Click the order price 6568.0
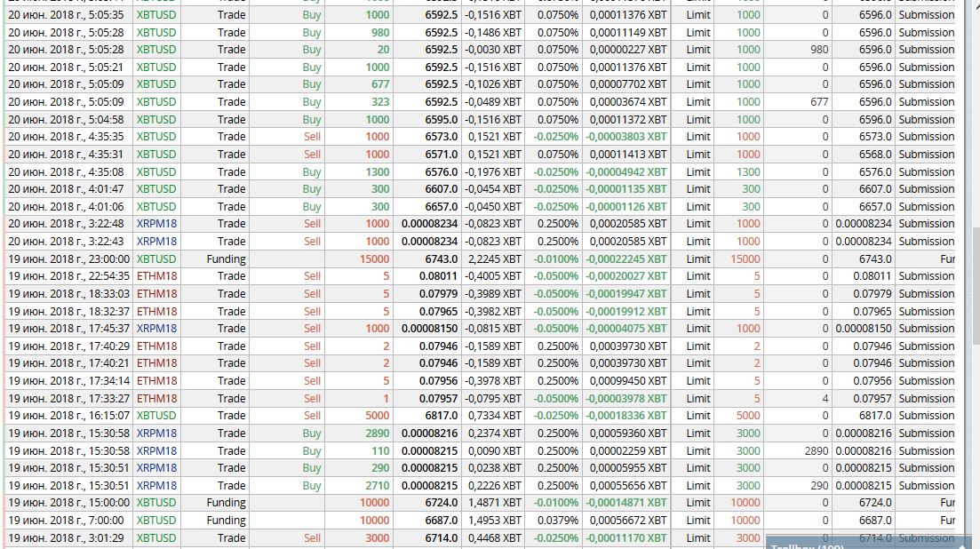The width and height of the screenshot is (980, 549). pyautogui.click(x=875, y=155)
